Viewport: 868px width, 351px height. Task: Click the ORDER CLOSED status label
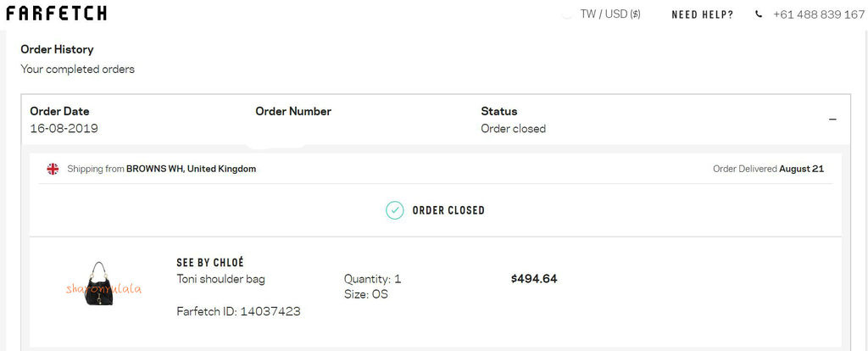coord(448,210)
